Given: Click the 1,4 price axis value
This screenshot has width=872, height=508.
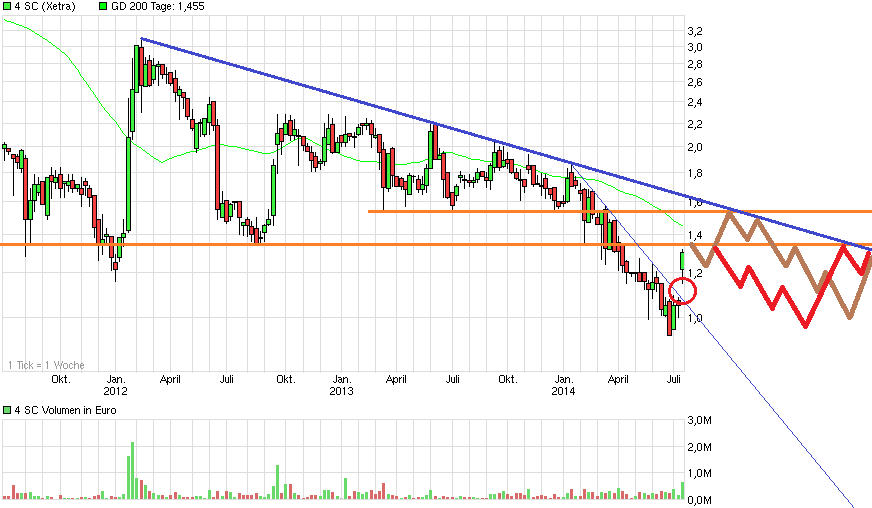Looking at the screenshot, I should click(695, 235).
